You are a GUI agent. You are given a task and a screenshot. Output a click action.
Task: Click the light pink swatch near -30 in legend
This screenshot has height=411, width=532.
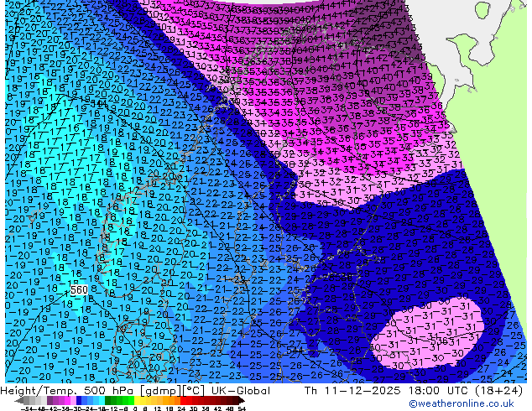pyautogui.click(x=73, y=401)
